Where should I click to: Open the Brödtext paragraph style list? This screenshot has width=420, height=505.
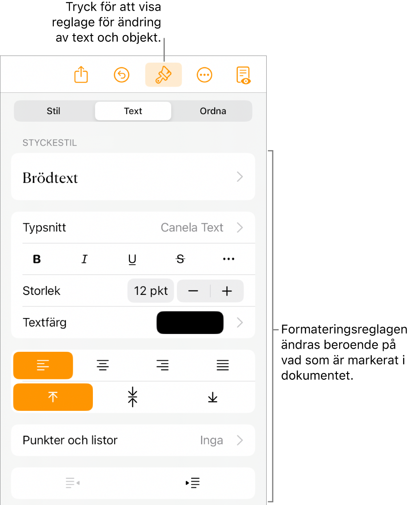tap(133, 177)
